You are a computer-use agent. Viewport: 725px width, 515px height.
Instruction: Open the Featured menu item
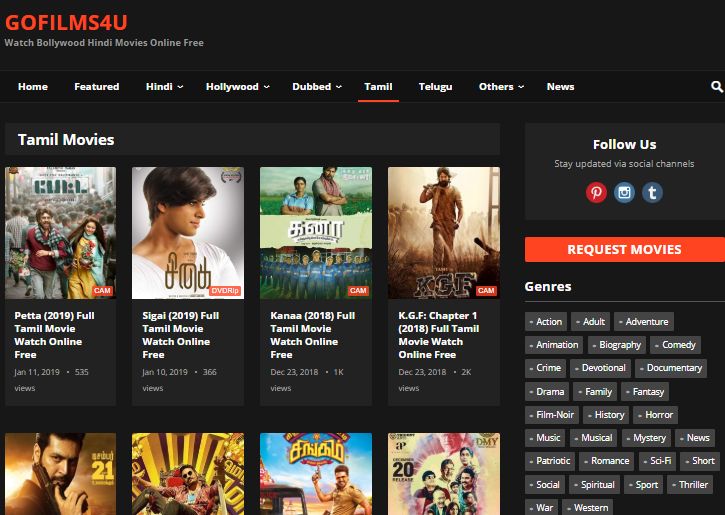click(97, 86)
